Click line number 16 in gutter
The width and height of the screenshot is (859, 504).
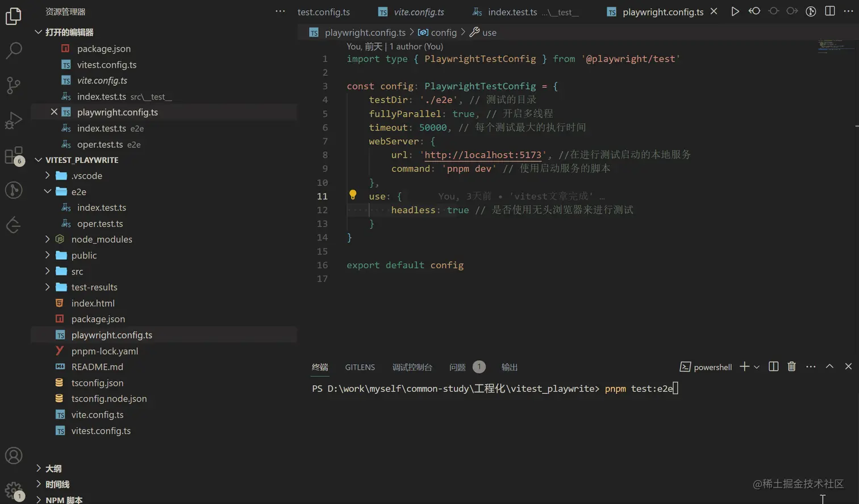(x=322, y=265)
